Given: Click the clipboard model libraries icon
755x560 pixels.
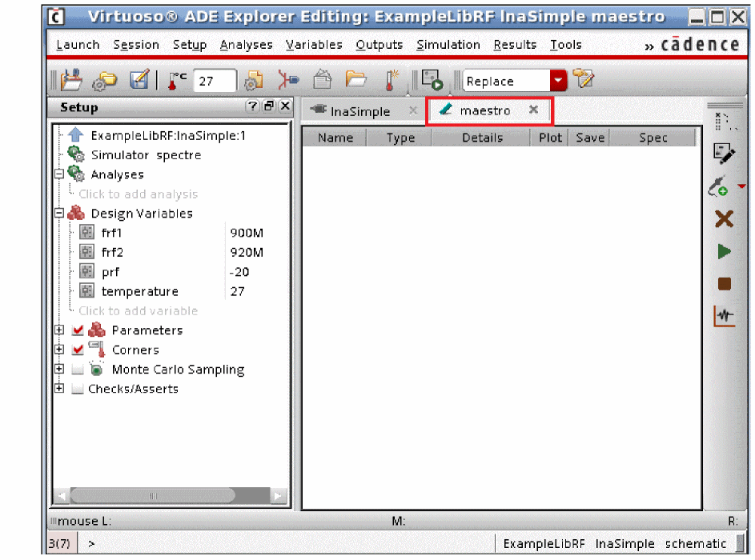Looking at the screenshot, I should 322,79.
